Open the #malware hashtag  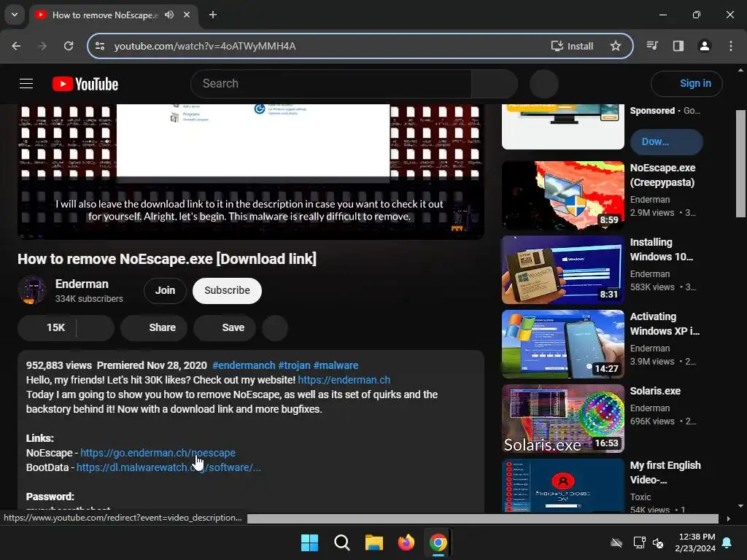coord(336,365)
